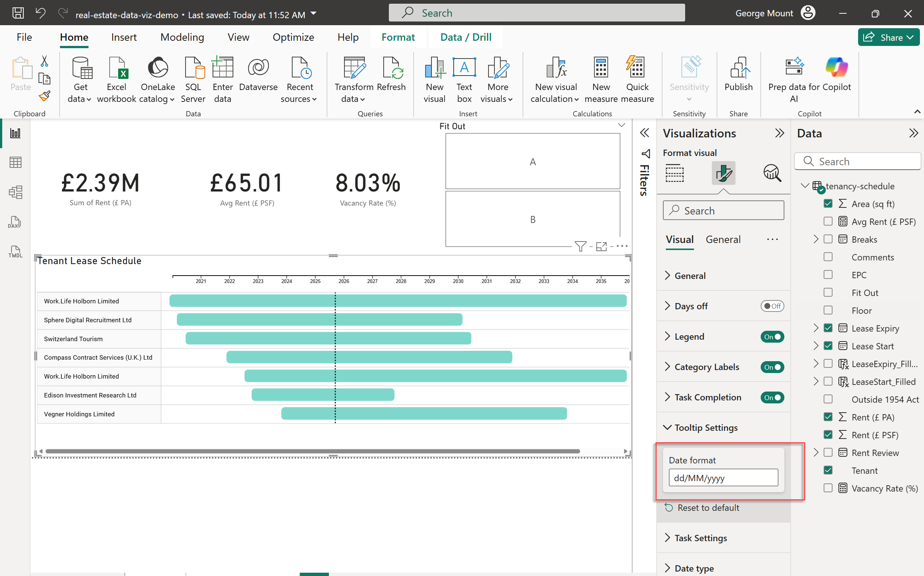The image size is (924, 576).
Task: Check the Fit Out field checkbox
Action: click(828, 293)
